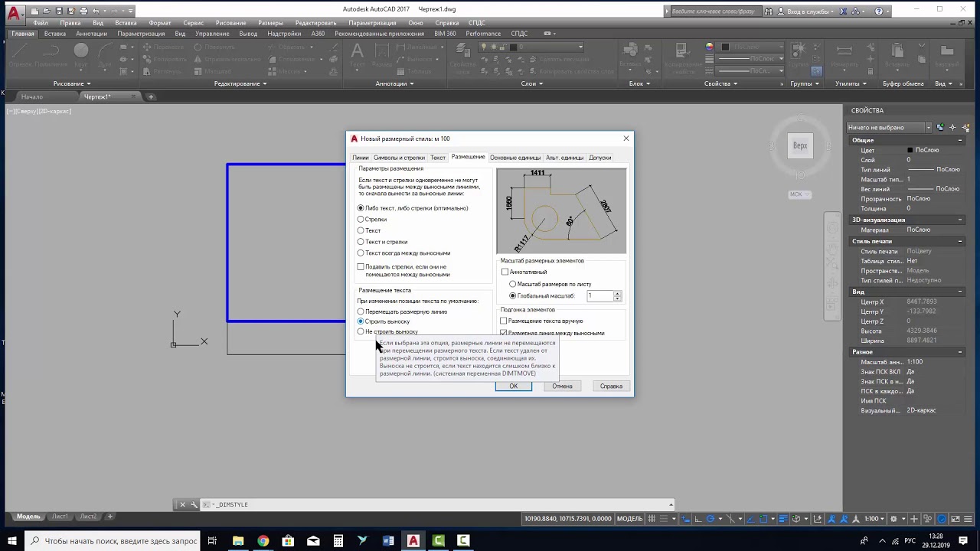Image resolution: width=980 pixels, height=551 pixels.
Task: Toggle Polar tracking icon in status bar
Action: click(x=710, y=519)
